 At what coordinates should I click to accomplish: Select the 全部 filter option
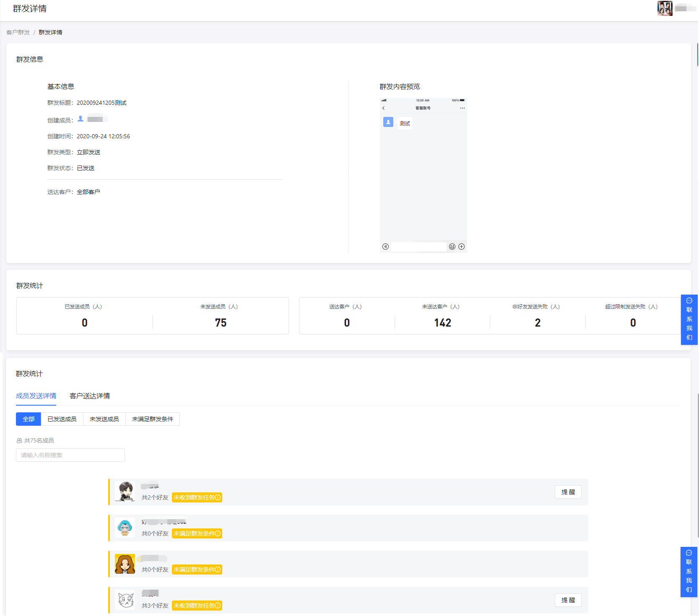click(x=29, y=419)
